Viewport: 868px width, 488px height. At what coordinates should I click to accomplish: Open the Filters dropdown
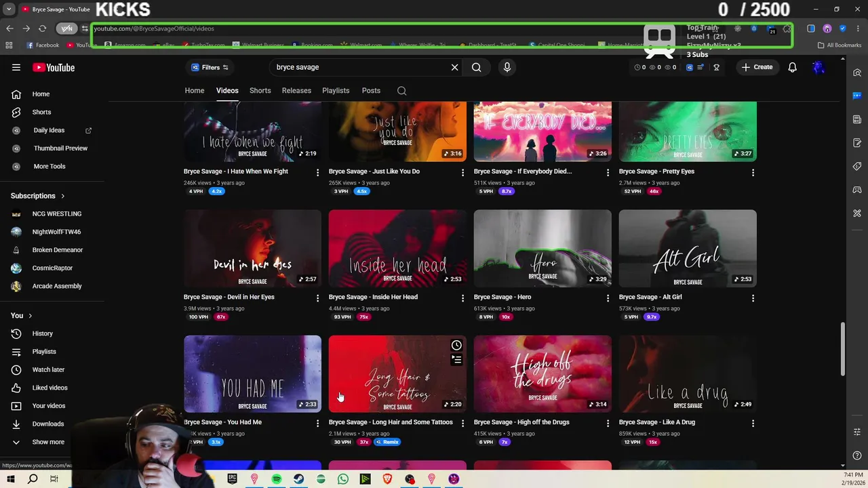pos(210,67)
